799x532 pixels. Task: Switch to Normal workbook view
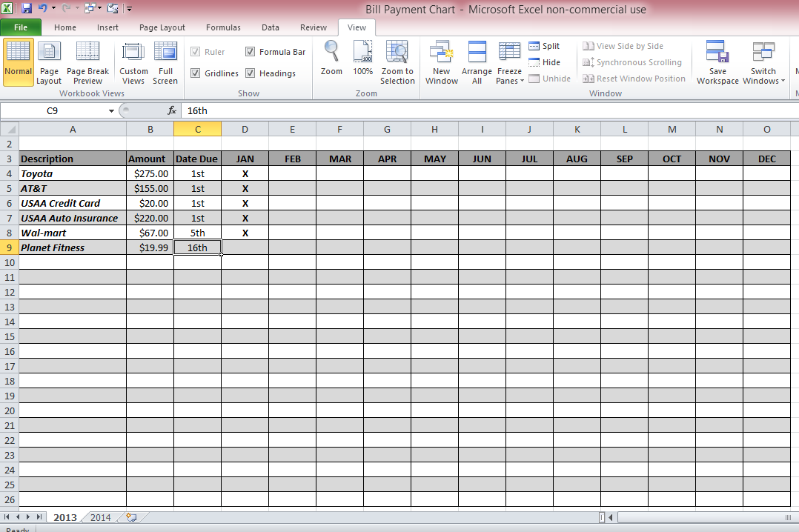point(19,61)
